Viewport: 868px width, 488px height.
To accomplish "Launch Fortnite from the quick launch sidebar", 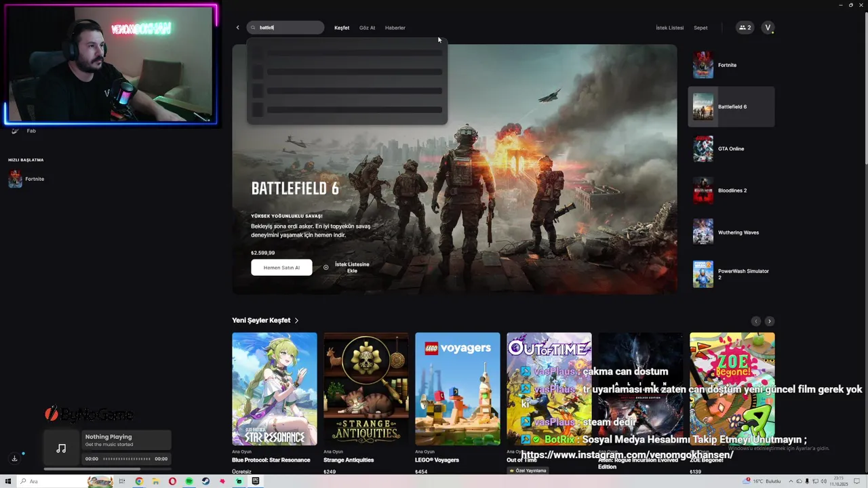I will click(26, 179).
